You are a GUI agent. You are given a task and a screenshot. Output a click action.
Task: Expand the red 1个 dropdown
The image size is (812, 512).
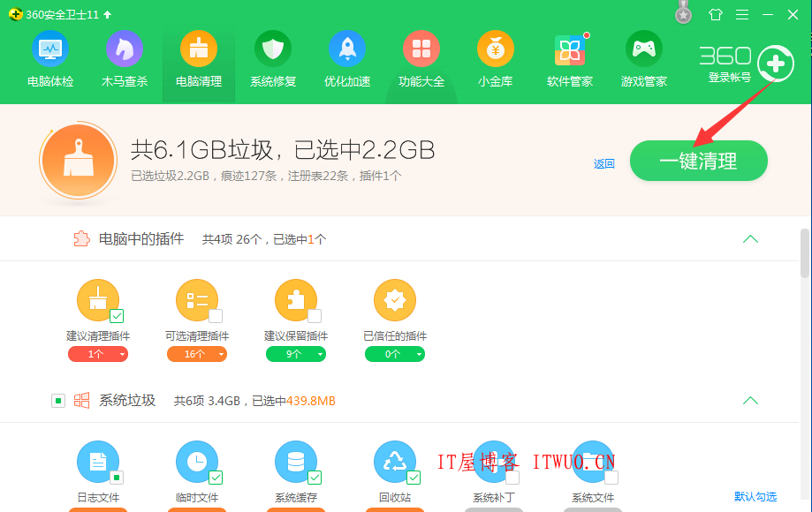pyautogui.click(x=98, y=354)
